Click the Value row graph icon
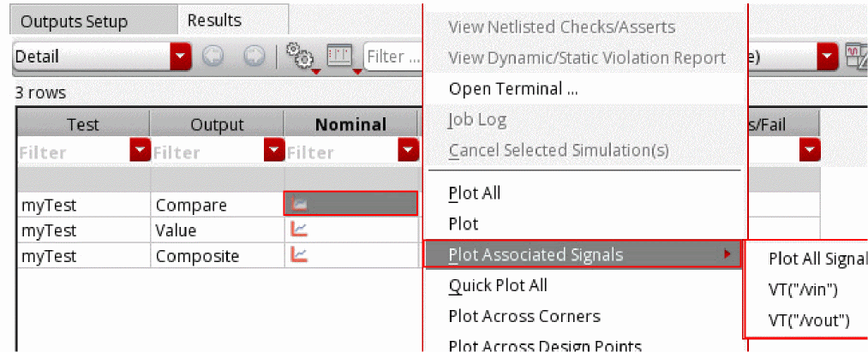Screen dimensions: 868x352 click(300, 230)
